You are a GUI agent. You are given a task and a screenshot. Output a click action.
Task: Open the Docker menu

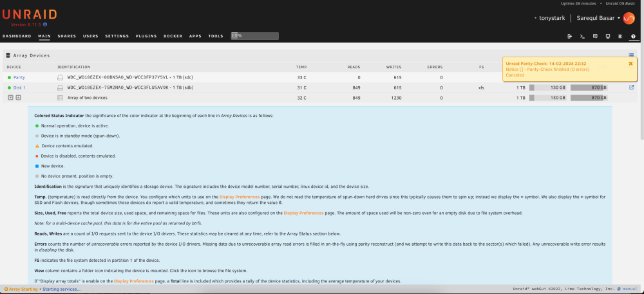pos(173,36)
